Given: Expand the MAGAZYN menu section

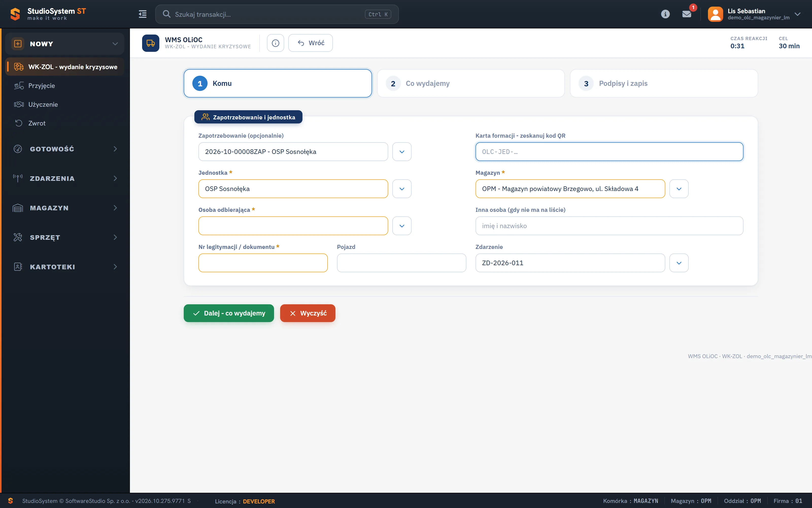Looking at the screenshot, I should coord(115,208).
